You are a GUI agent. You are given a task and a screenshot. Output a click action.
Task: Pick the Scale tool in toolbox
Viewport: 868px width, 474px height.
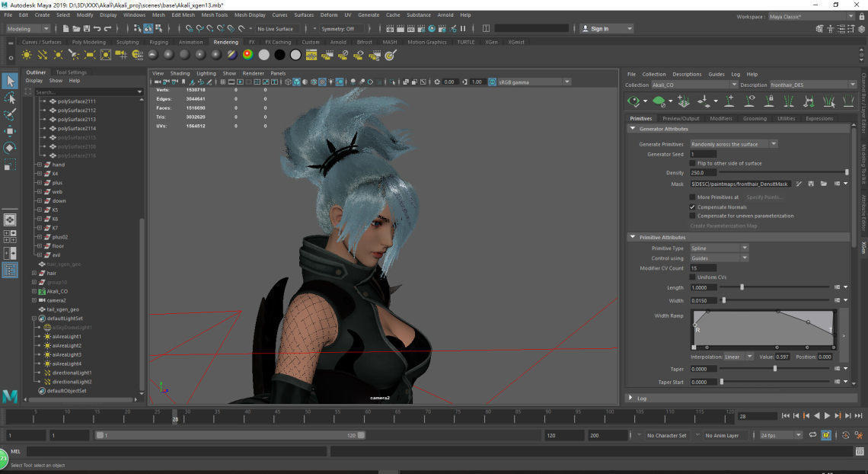click(9, 165)
